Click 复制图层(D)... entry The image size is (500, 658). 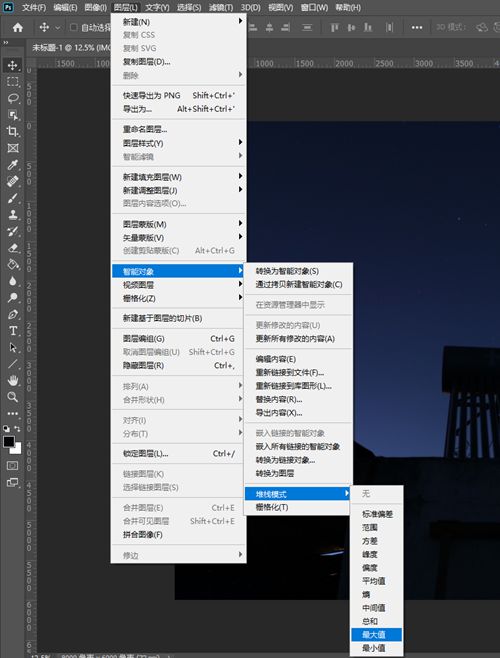point(179,62)
